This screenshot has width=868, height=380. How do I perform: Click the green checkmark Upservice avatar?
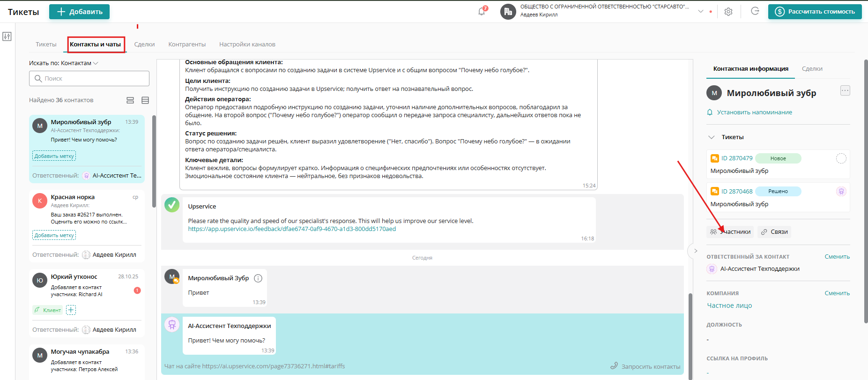click(x=172, y=205)
